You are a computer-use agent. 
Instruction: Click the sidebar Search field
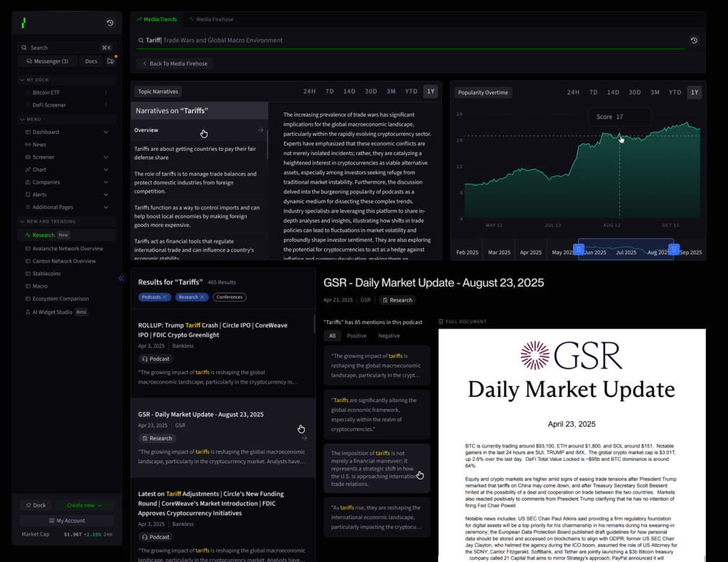[x=66, y=48]
